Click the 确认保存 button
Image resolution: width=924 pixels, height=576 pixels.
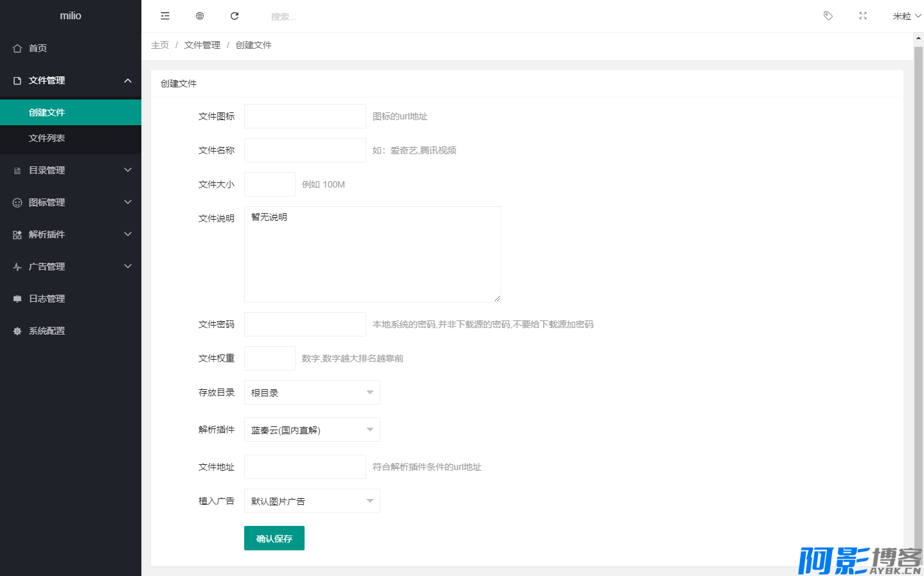(274, 538)
